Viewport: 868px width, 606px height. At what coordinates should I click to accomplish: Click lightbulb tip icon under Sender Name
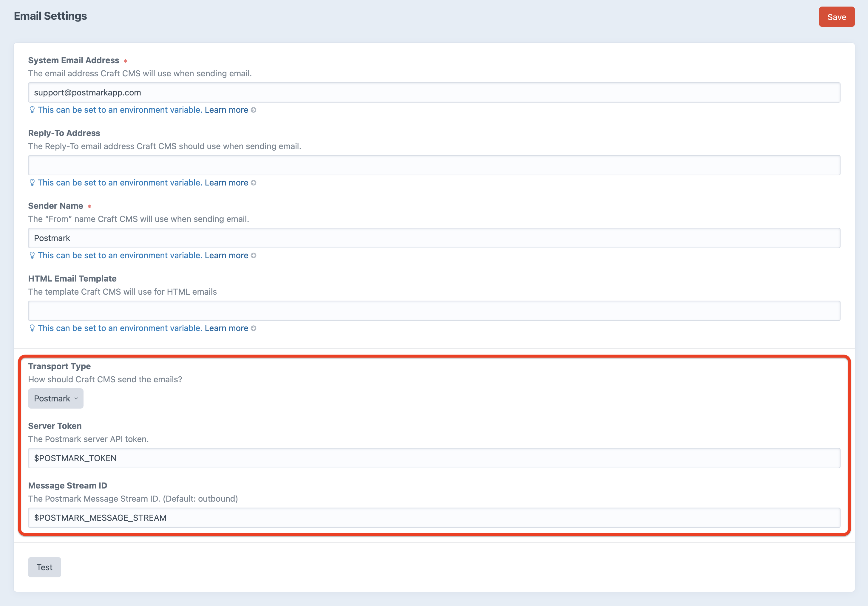coord(32,256)
